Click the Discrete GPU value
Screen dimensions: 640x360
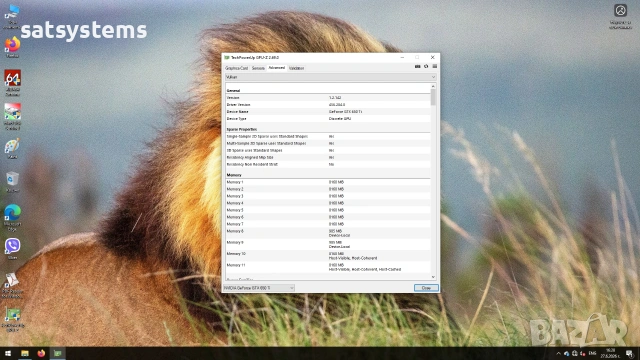point(340,118)
